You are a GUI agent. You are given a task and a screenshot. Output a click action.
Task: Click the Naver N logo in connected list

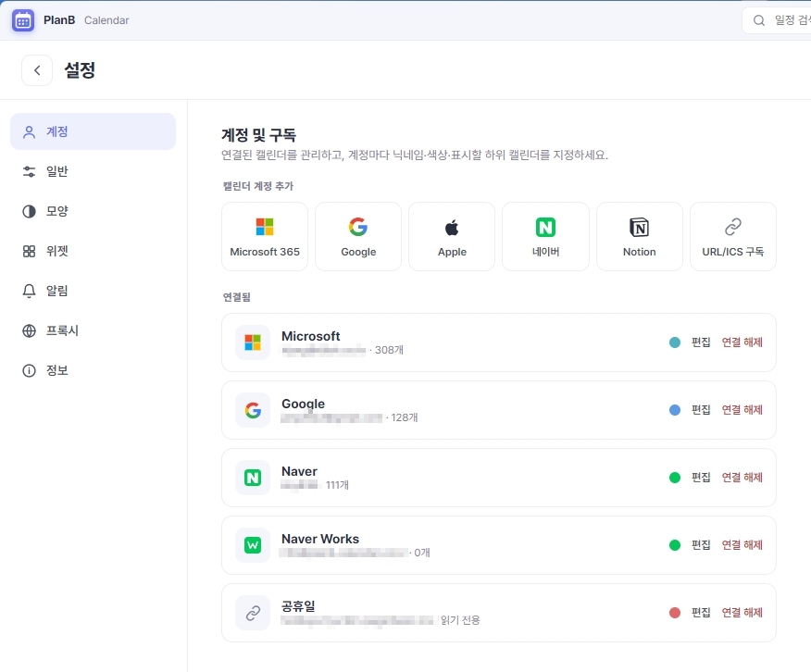point(253,478)
